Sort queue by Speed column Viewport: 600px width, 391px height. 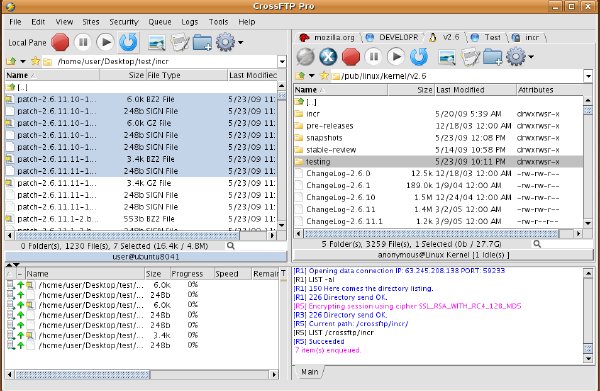point(232,274)
